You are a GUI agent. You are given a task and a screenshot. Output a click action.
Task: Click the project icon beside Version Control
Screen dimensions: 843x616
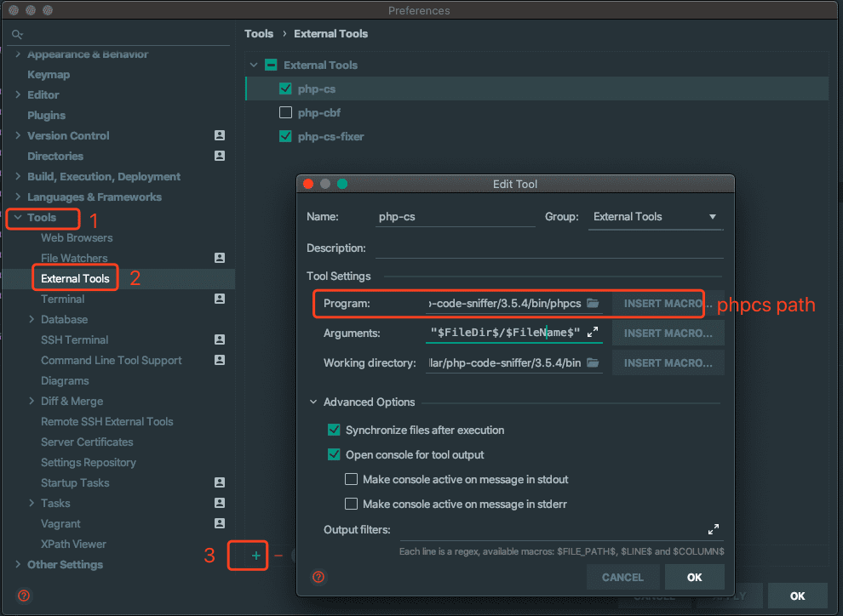(x=220, y=135)
